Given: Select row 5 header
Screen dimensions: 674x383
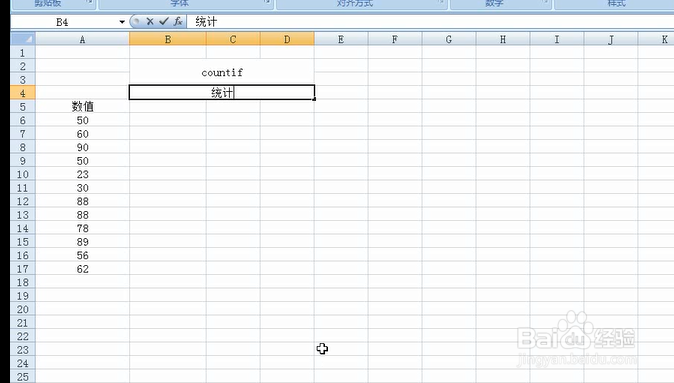Looking at the screenshot, I should click(x=23, y=107).
